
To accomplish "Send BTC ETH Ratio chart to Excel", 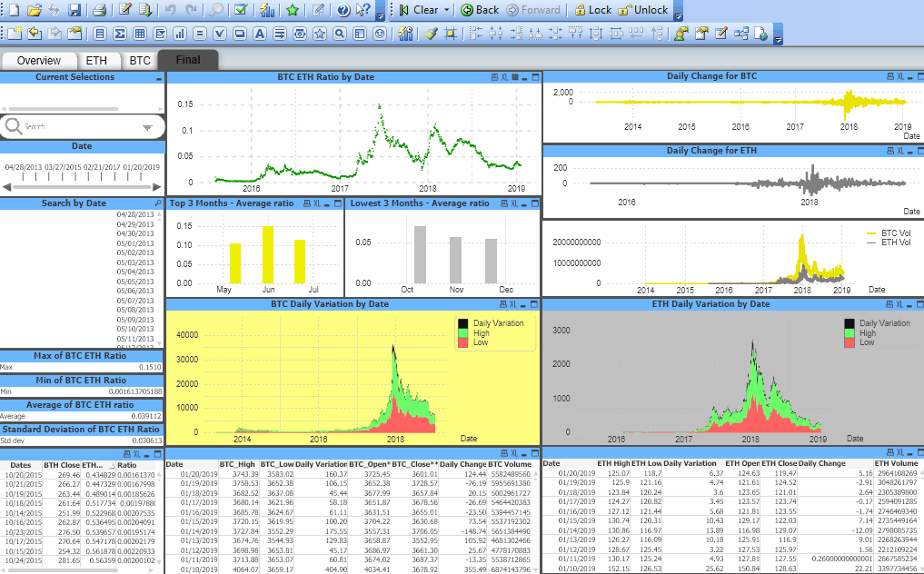I will 503,76.
